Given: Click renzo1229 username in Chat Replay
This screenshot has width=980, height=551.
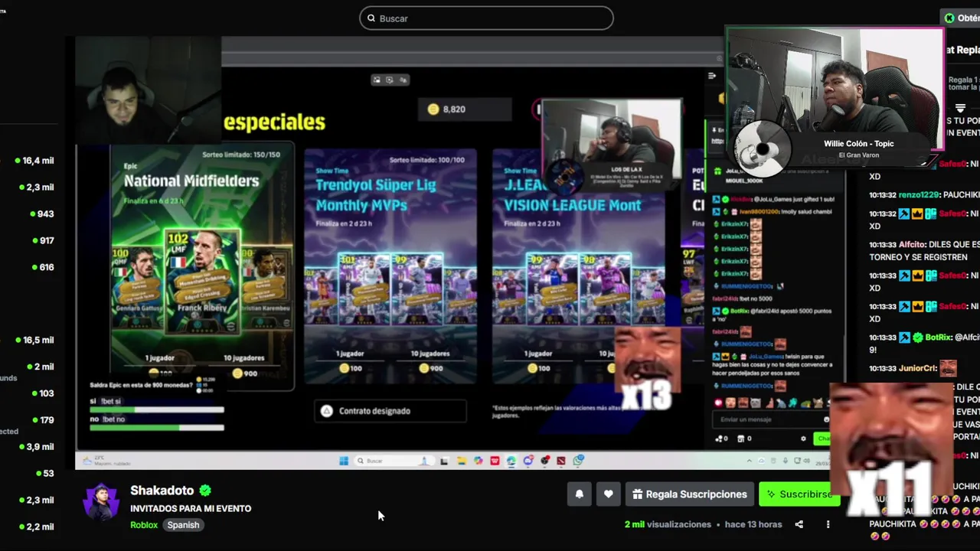Looking at the screenshot, I should pos(919,195).
